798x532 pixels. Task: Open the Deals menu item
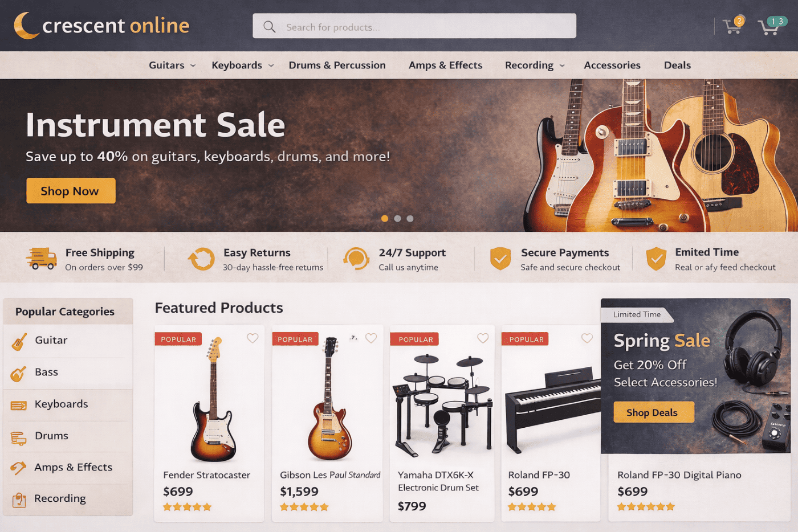pyautogui.click(x=677, y=65)
